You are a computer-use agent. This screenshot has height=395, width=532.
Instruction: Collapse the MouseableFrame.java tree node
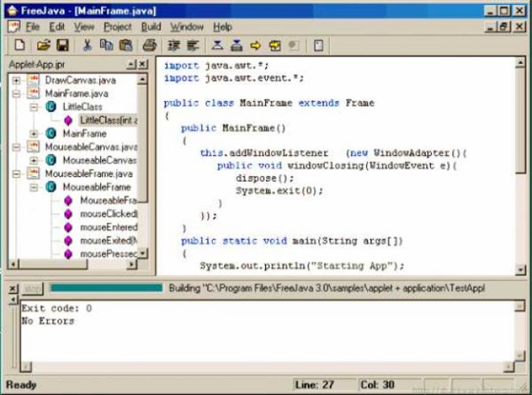(x=16, y=174)
